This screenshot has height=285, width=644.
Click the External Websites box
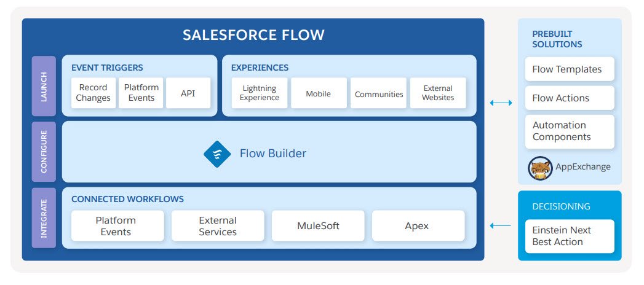coord(438,93)
